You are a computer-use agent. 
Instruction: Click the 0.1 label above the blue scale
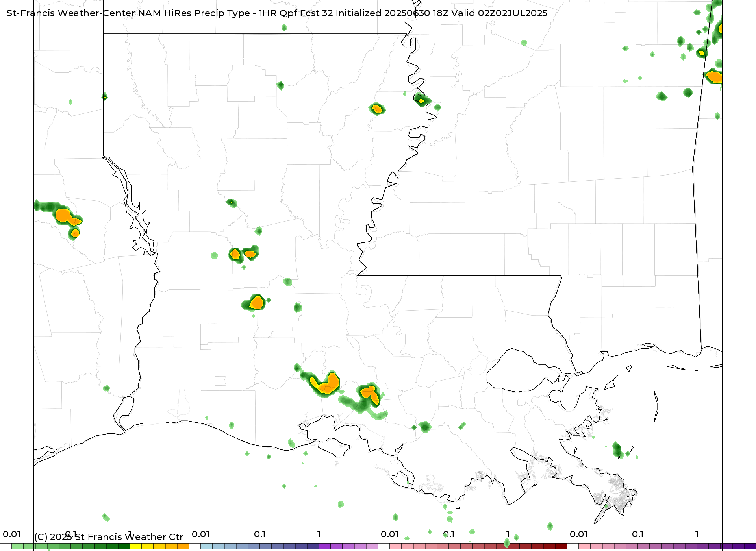tap(260, 534)
